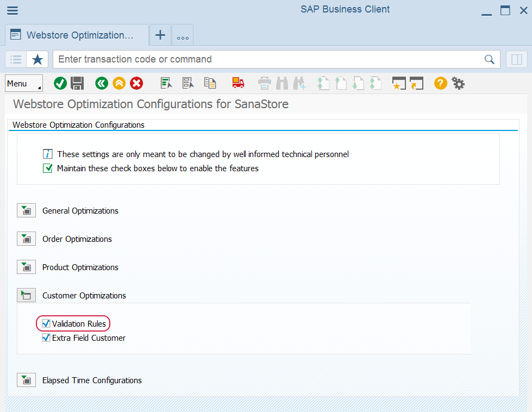This screenshot has height=412, width=532.
Task: Click the second gray select-block toolbar icon
Action: (188, 83)
